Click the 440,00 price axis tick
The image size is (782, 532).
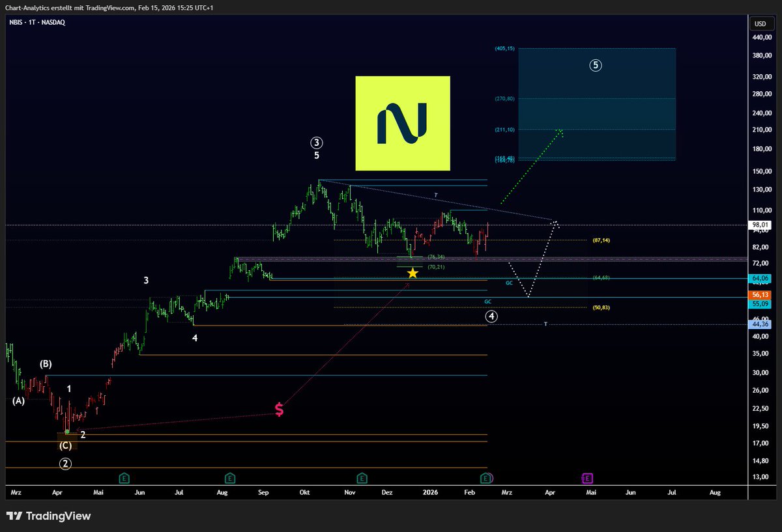tap(762, 38)
